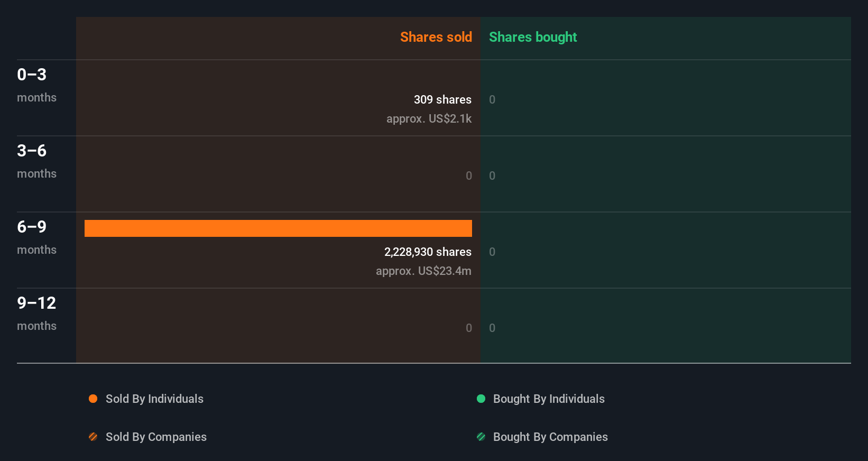Image resolution: width=868 pixels, height=461 pixels.
Task: Click the approx. US$23.4m value
Action: [x=423, y=271]
